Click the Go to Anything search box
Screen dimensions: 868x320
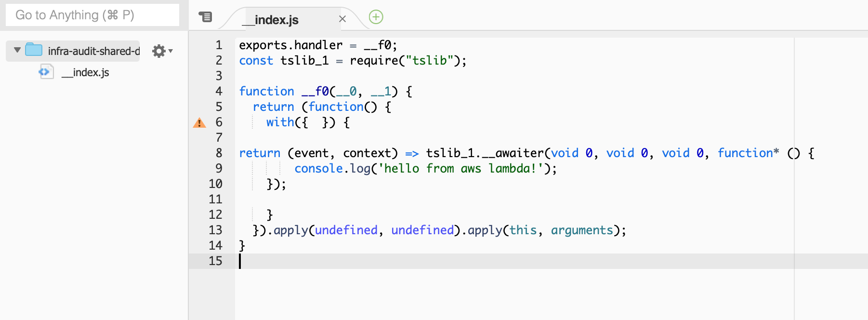(x=92, y=15)
